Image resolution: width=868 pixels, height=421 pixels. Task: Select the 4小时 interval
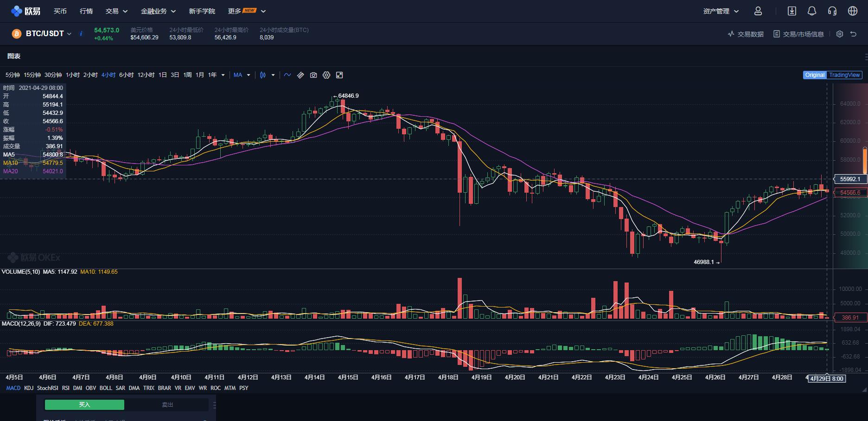tap(108, 75)
